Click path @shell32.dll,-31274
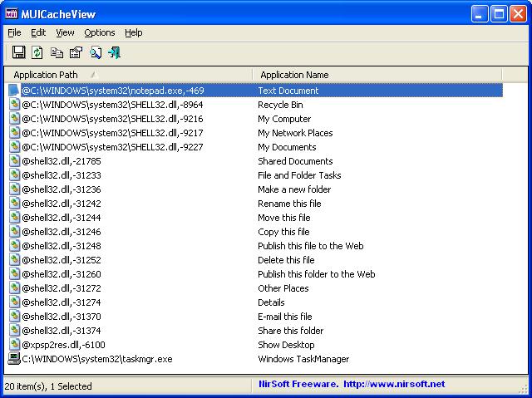This screenshot has width=532, height=398. click(62, 302)
